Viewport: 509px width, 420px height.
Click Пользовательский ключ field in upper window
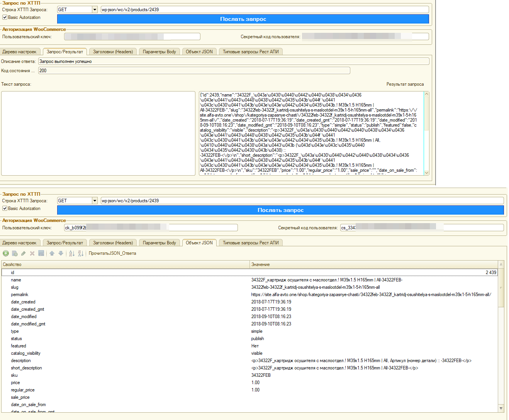point(132,37)
